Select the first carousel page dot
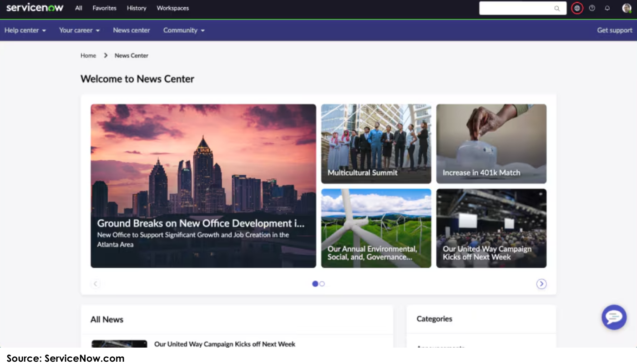637x364 pixels. [315, 283]
